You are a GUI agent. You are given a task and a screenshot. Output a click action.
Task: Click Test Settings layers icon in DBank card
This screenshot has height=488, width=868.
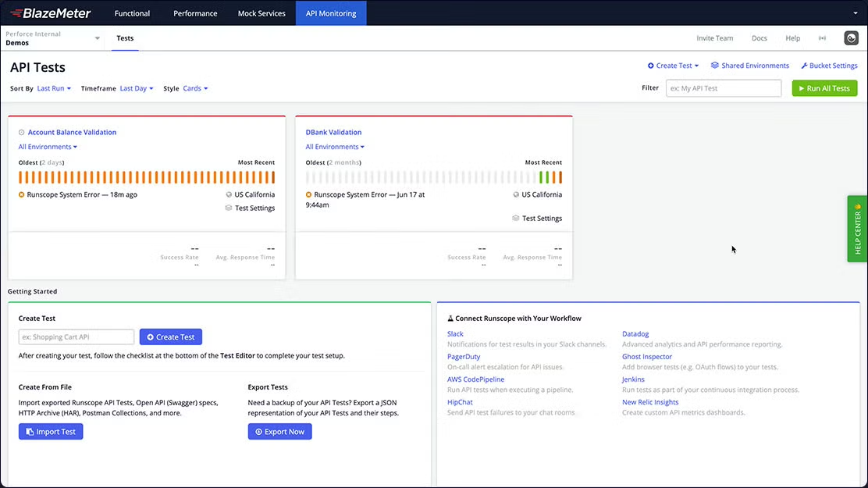point(515,219)
